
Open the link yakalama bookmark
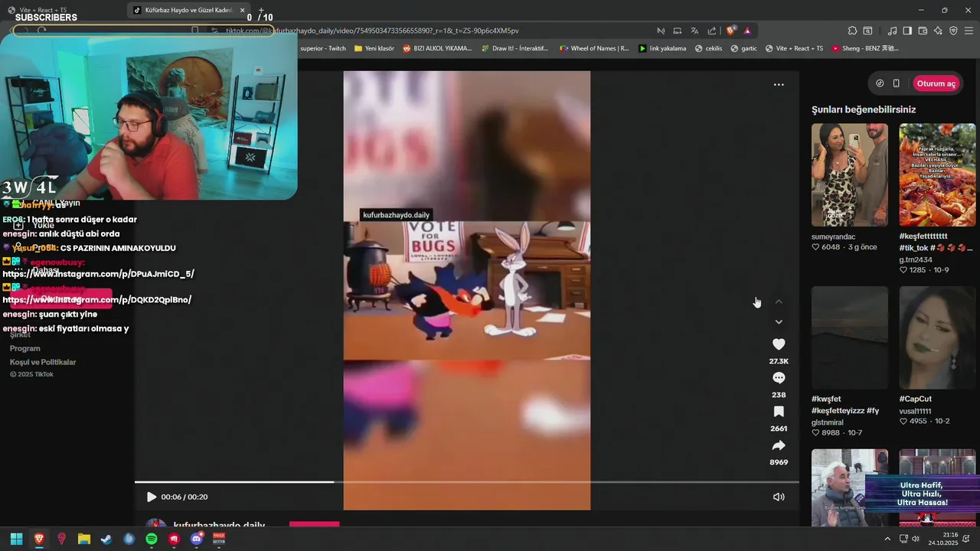662,48
